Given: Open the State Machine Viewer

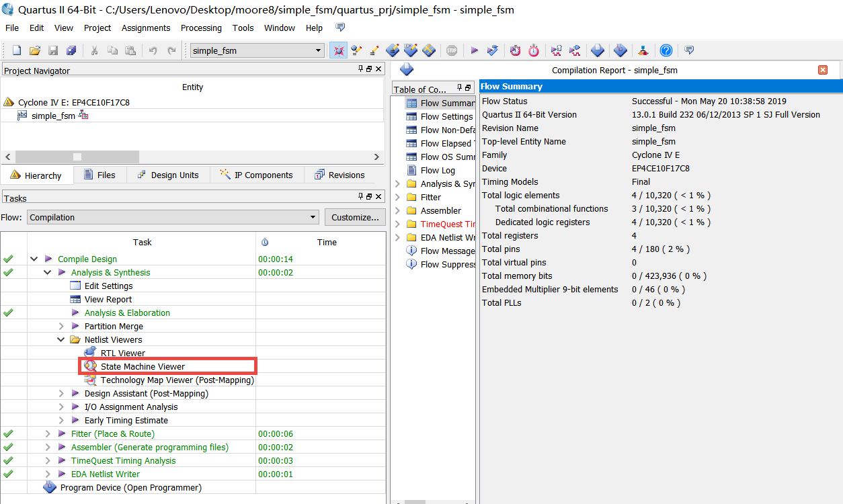Looking at the screenshot, I should pyautogui.click(x=143, y=366).
